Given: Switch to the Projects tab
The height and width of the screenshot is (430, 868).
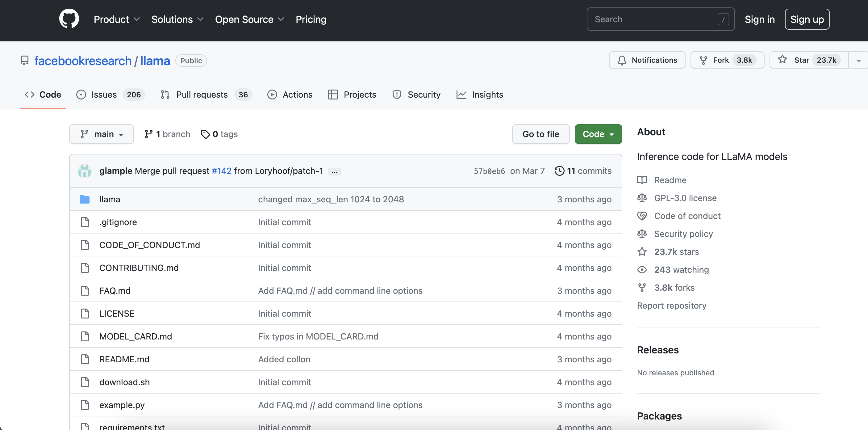Looking at the screenshot, I should pyautogui.click(x=352, y=95).
